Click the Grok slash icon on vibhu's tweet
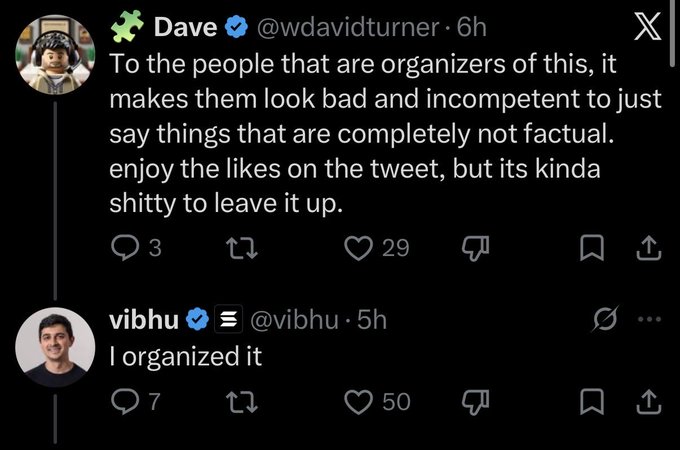Image resolution: width=680 pixels, height=450 pixels. [x=605, y=319]
